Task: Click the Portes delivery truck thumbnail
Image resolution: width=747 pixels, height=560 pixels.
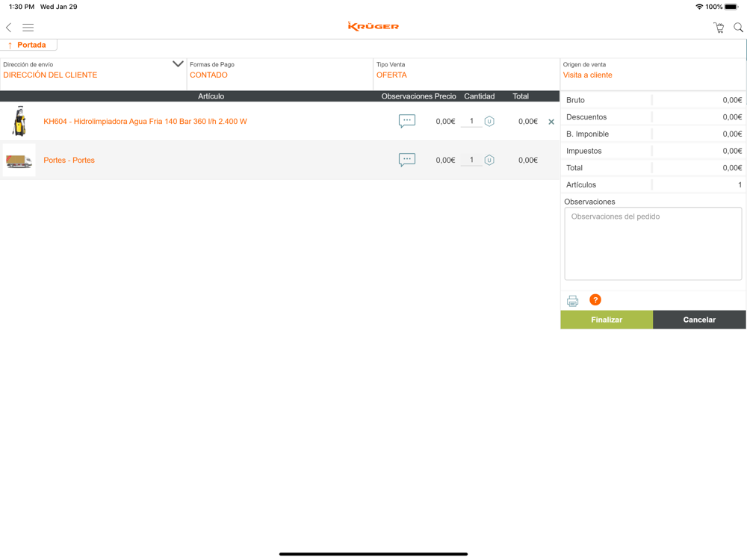Action: point(19,161)
